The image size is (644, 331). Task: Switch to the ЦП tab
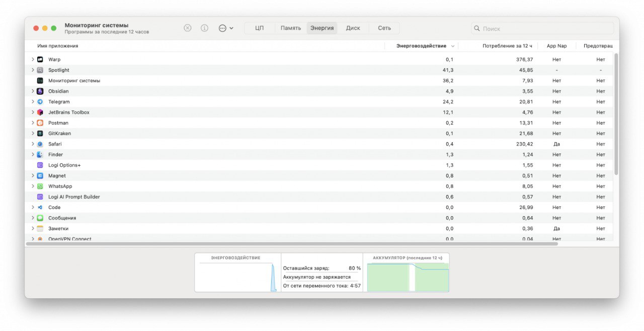[260, 28]
